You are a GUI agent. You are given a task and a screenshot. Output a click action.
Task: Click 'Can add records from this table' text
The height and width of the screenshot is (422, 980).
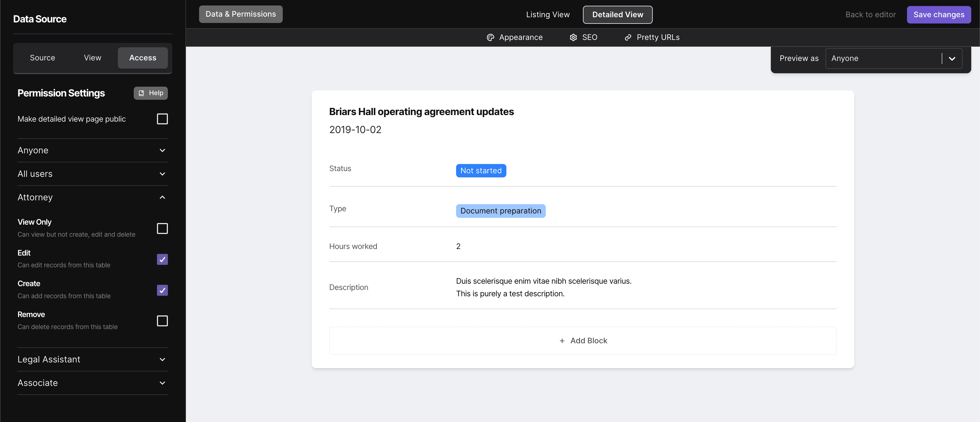(64, 296)
